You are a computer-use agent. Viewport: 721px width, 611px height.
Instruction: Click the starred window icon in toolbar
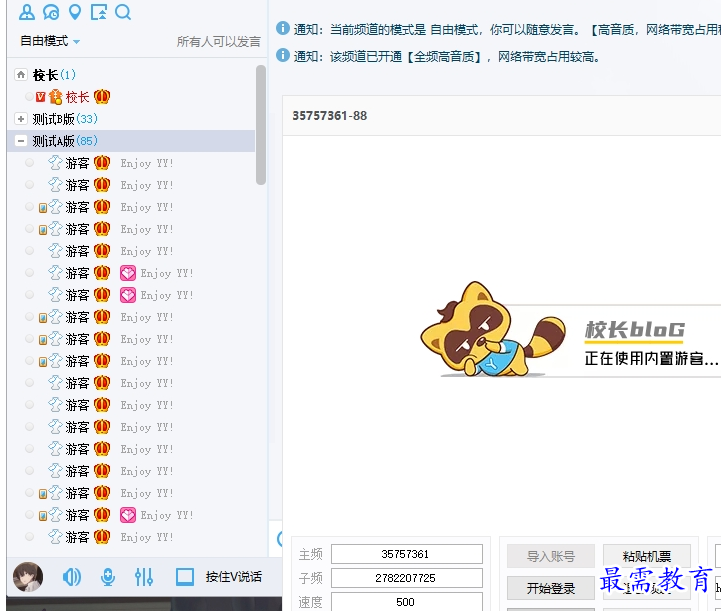pos(99,12)
